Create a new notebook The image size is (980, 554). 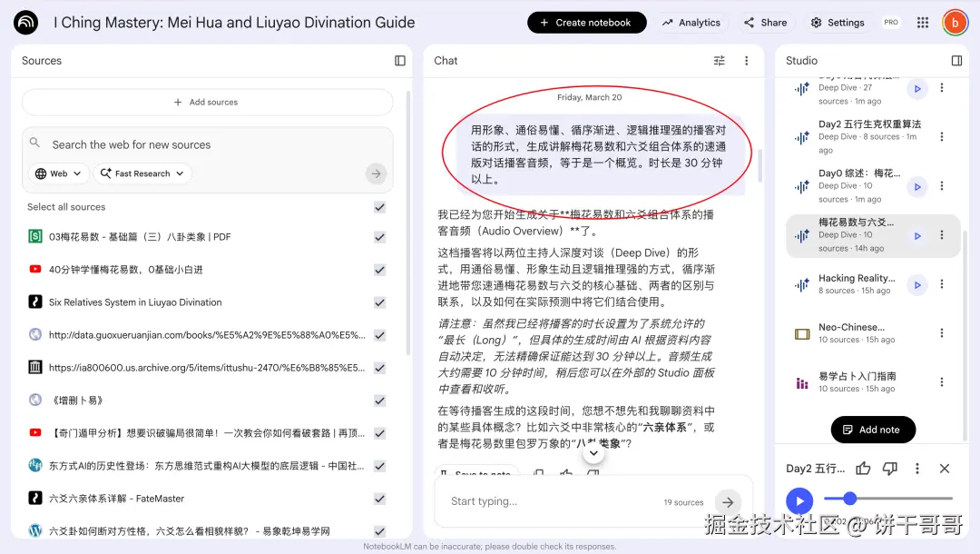pyautogui.click(x=586, y=23)
